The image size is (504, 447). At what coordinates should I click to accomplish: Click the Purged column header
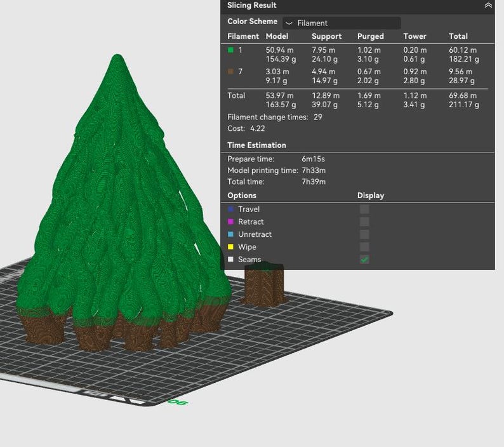(x=371, y=36)
